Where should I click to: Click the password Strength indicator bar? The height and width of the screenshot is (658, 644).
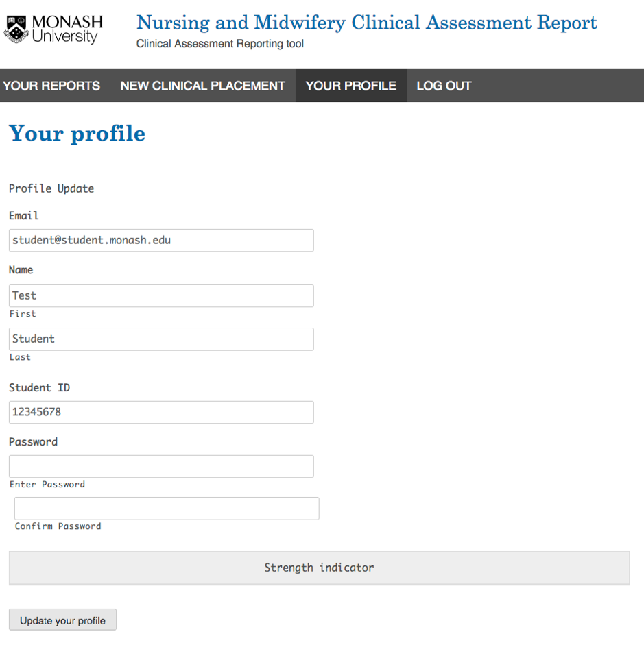[x=319, y=568]
